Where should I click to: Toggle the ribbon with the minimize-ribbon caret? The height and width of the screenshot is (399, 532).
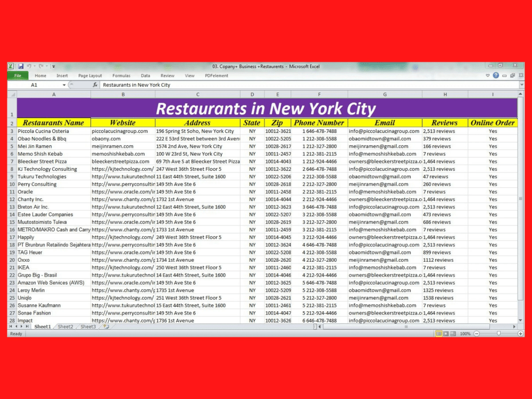pos(487,76)
